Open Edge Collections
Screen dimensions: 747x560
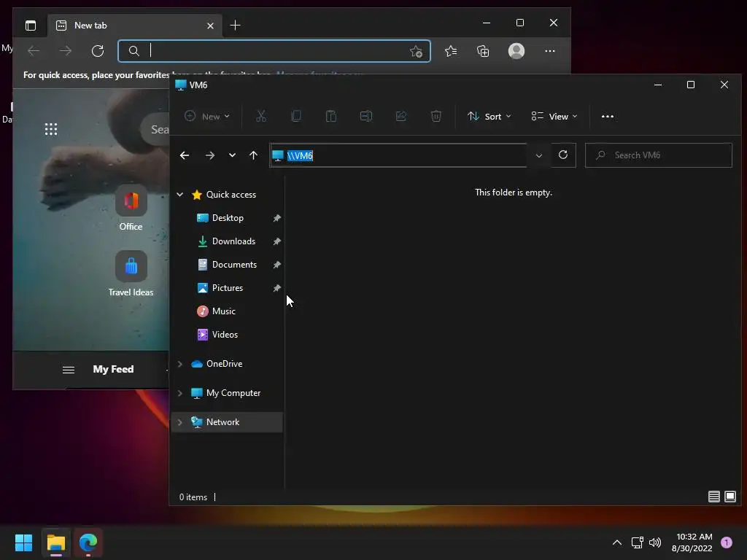[483, 51]
